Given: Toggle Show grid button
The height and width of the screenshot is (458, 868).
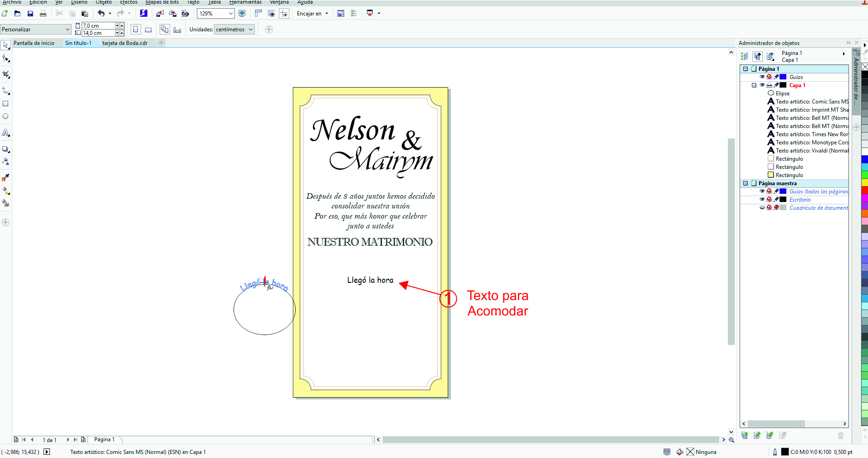Looking at the screenshot, I should point(271,14).
